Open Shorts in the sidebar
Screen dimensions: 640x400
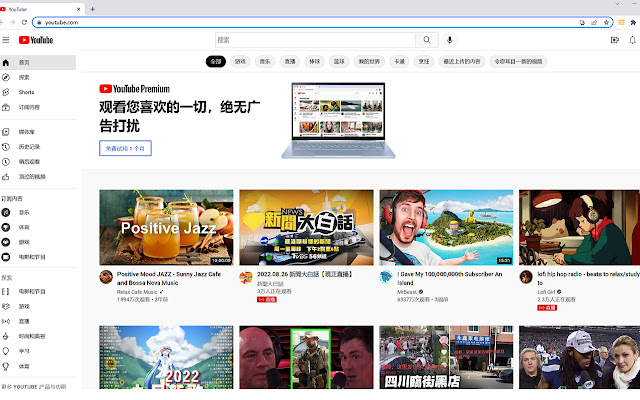pos(38,92)
